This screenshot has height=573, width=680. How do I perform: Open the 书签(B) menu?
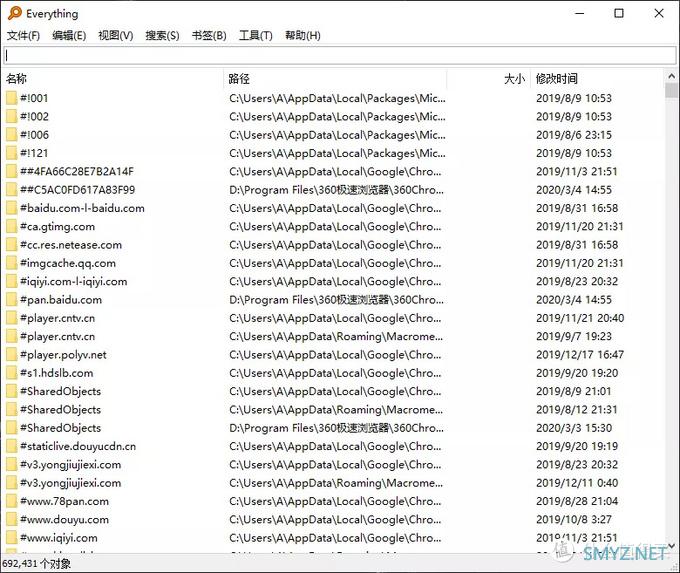pos(208,36)
